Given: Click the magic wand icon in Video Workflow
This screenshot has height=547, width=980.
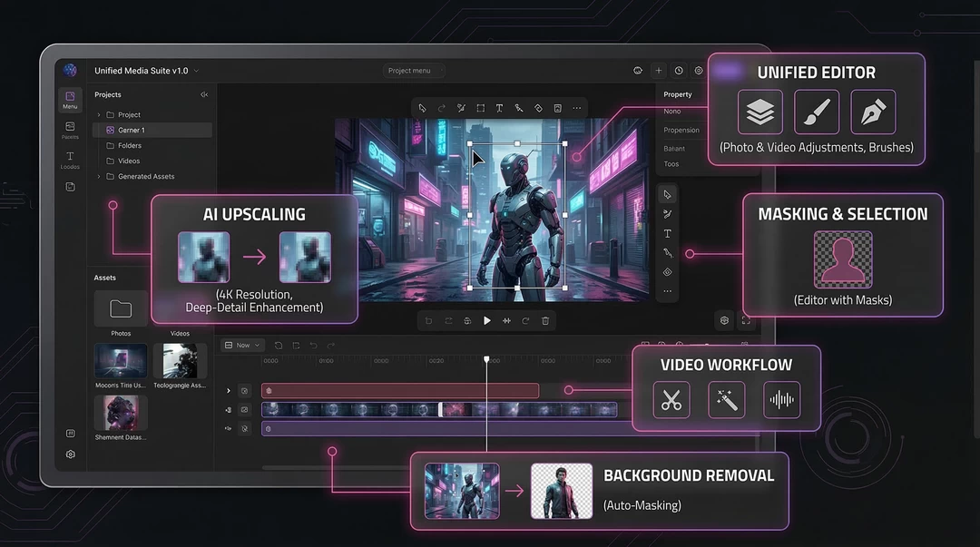Looking at the screenshot, I should click(x=727, y=400).
